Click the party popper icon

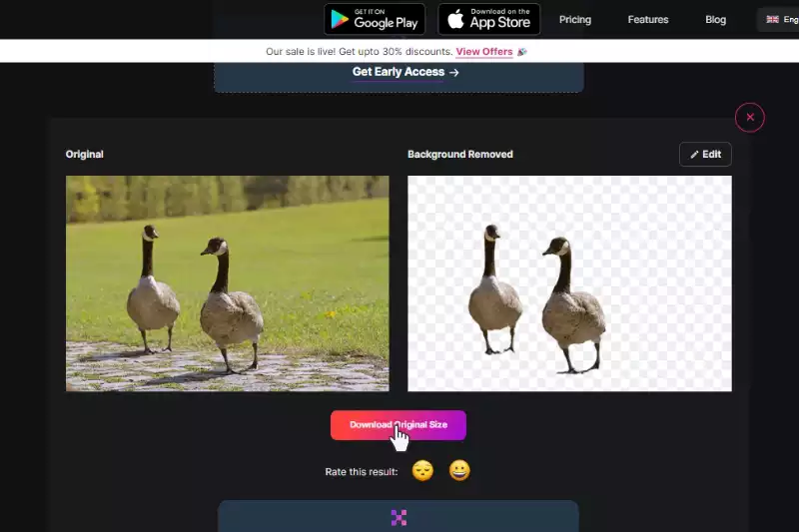point(521,52)
